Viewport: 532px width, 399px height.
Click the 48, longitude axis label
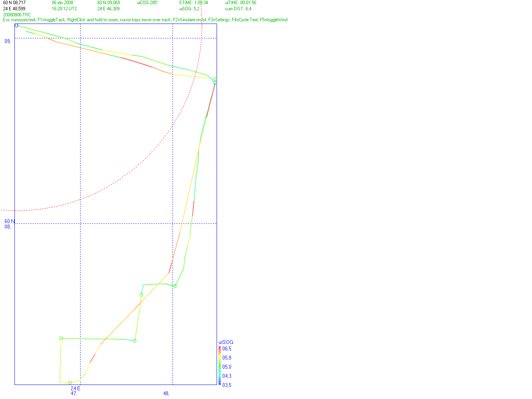tap(166, 394)
